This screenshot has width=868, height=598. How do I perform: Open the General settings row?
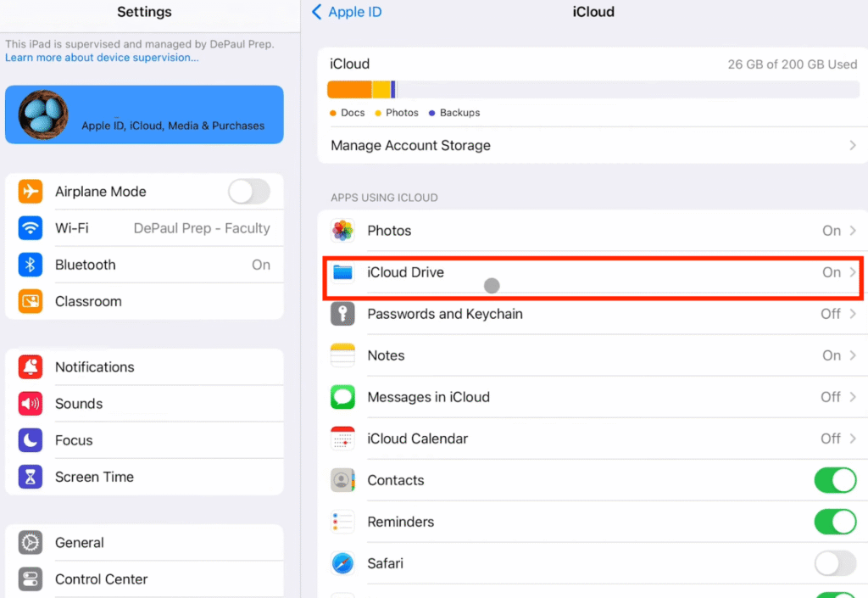click(x=144, y=543)
